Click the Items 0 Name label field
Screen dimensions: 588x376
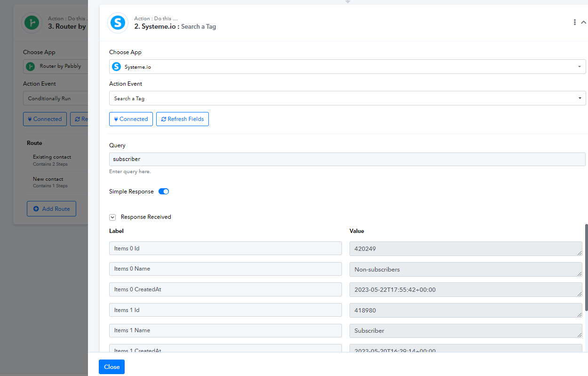coord(225,269)
